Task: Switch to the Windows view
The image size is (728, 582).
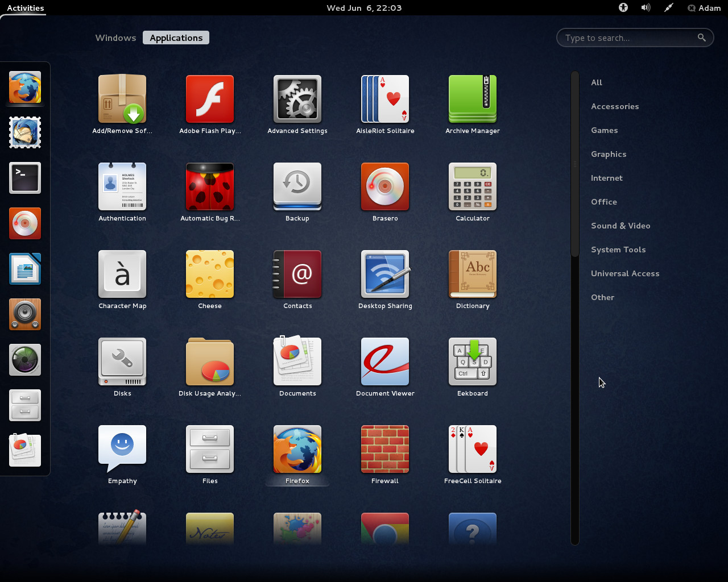Action: point(115,38)
